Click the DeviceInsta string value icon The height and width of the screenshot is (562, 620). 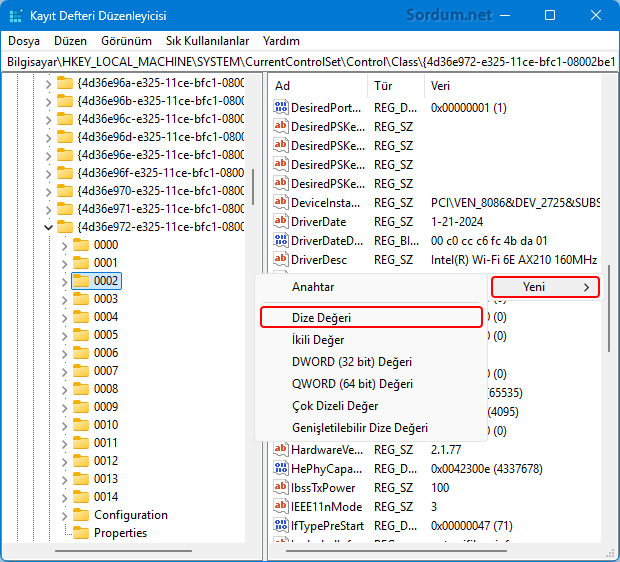click(x=281, y=202)
